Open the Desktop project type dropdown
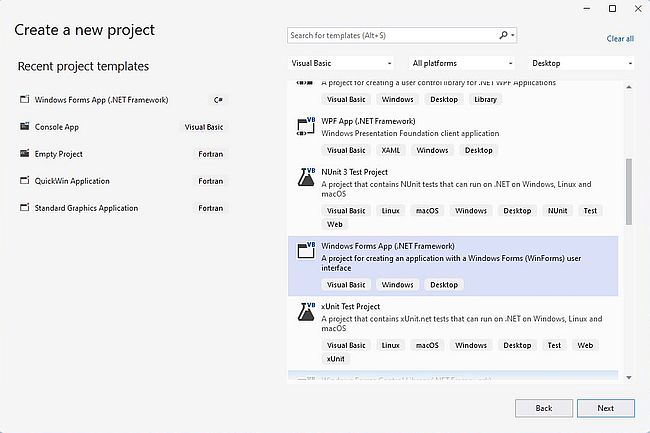650x433 pixels. 582,63
